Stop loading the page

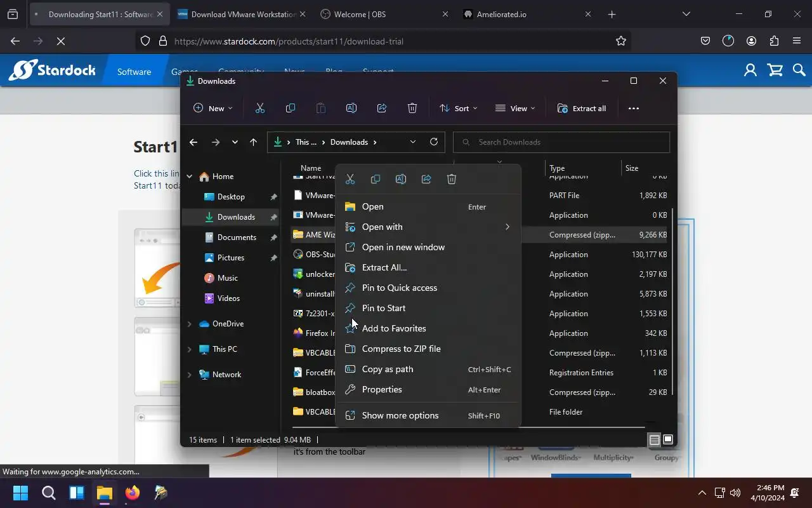(61, 41)
